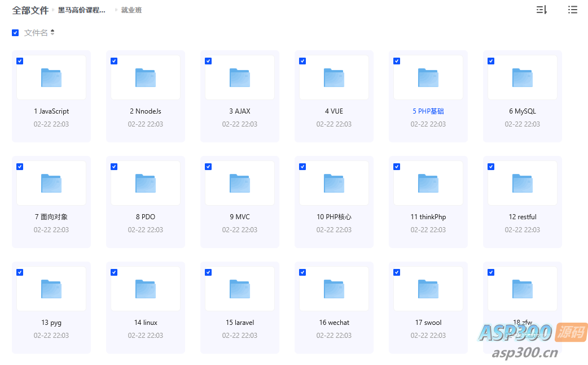Open the 17 swool folder icon
Screen dimensions: 588x365
coord(428,289)
